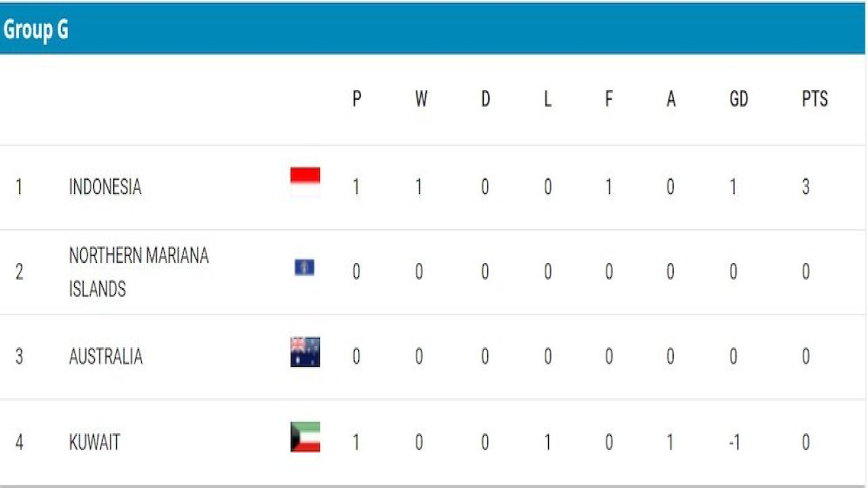Click the W column header
Screen dimensions: 868x488
[x=421, y=100]
